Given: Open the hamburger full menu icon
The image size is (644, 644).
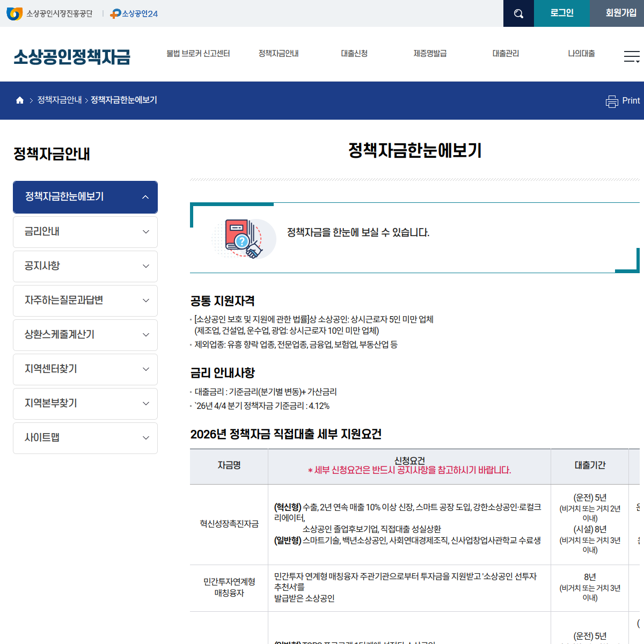Looking at the screenshot, I should [x=632, y=56].
